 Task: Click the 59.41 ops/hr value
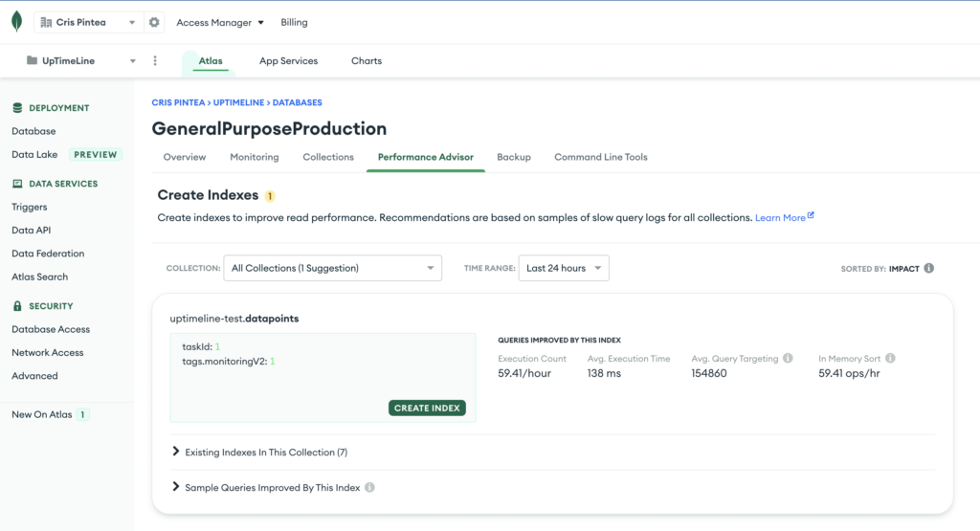(849, 373)
